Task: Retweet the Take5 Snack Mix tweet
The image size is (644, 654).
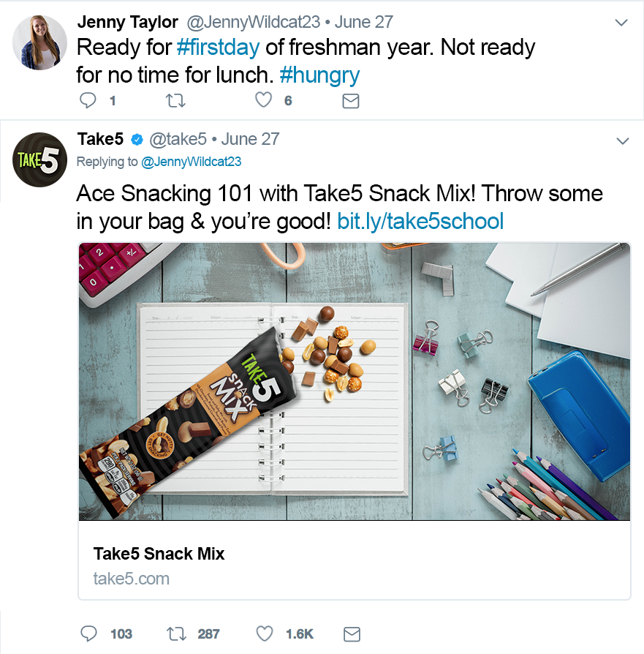Action: click(x=176, y=634)
